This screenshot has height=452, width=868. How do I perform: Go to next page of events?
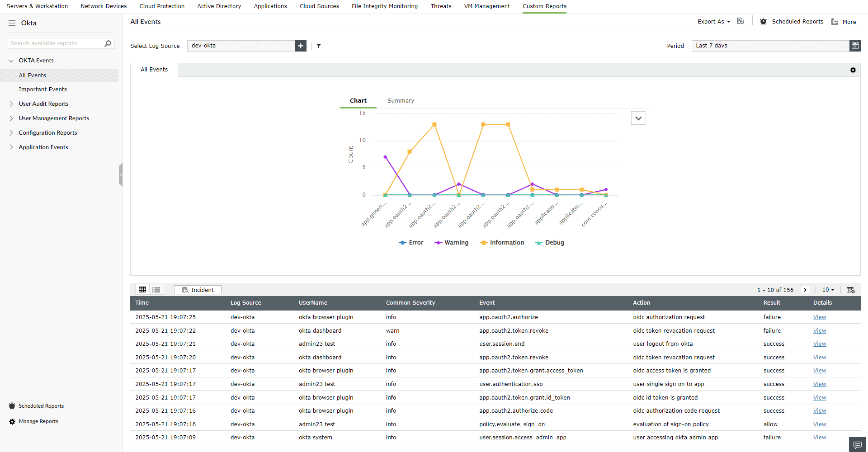(x=805, y=290)
